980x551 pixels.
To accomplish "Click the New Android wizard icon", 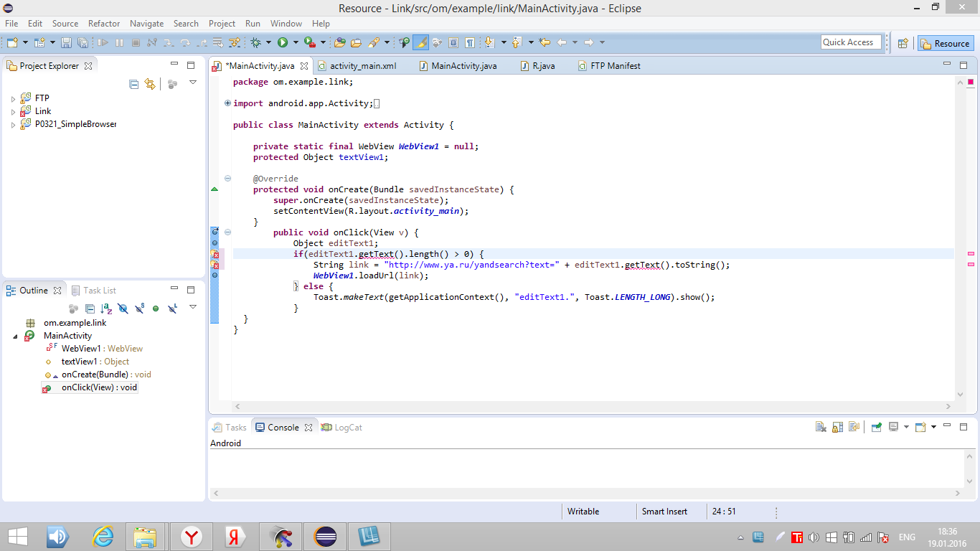I will (x=39, y=43).
